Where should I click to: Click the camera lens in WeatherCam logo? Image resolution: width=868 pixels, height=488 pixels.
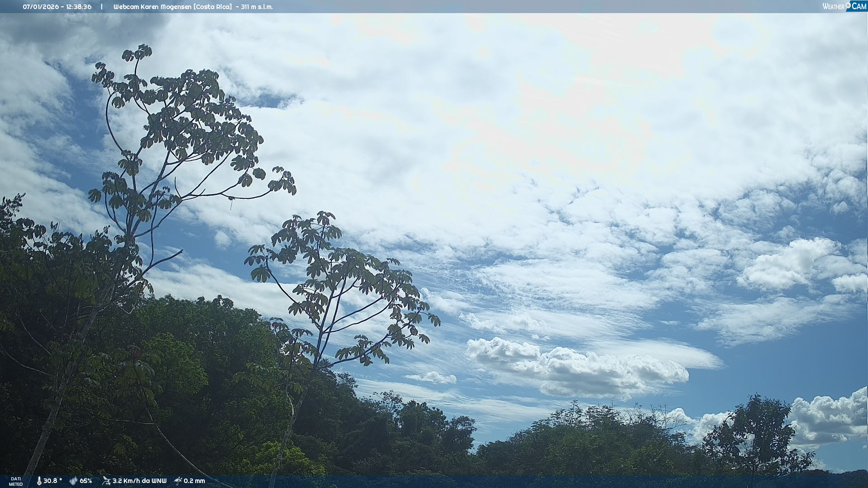[848, 5]
